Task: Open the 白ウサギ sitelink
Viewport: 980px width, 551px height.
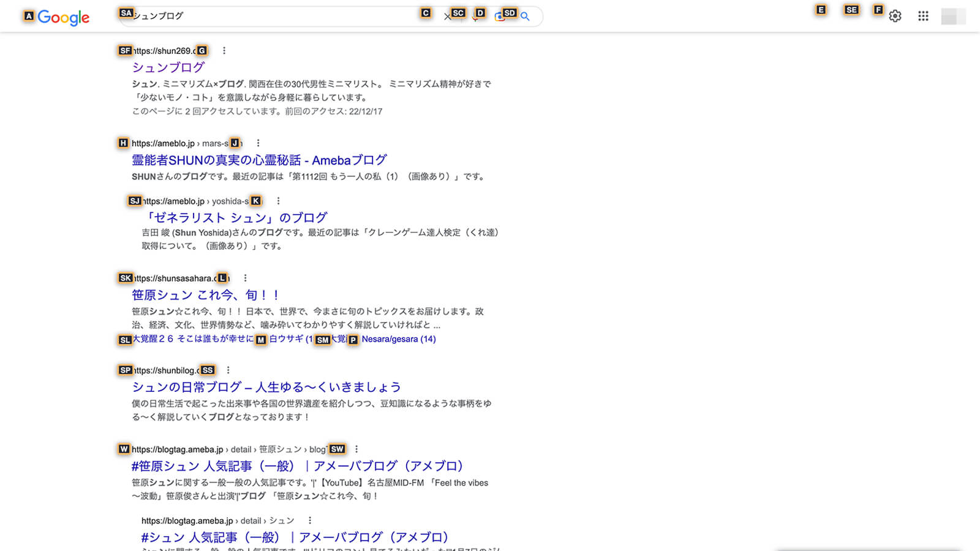Action: [x=290, y=339]
